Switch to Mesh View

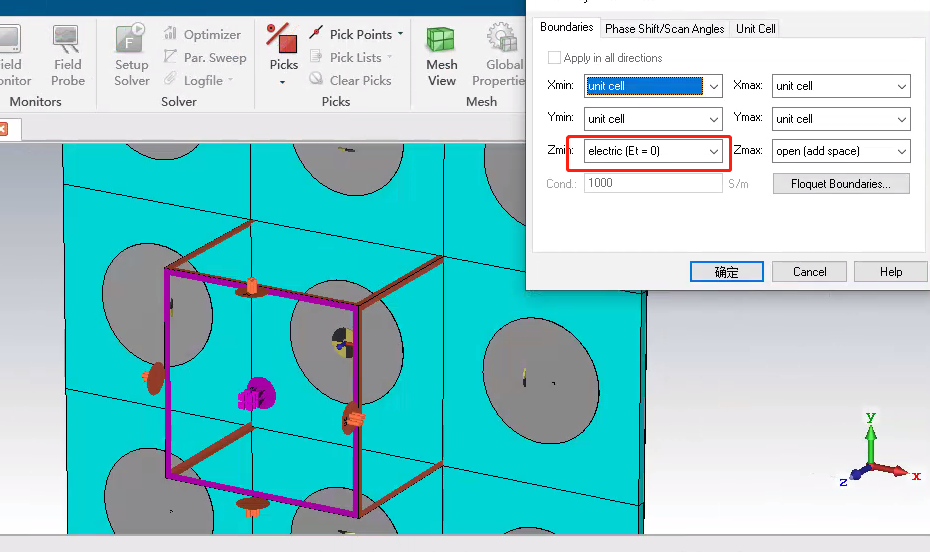click(441, 56)
